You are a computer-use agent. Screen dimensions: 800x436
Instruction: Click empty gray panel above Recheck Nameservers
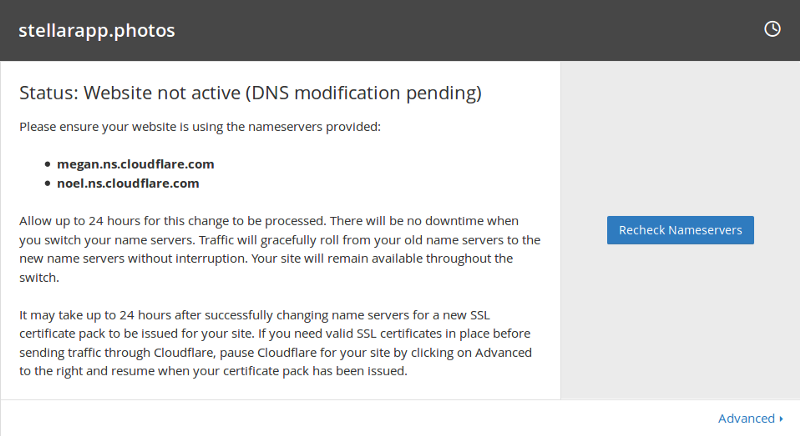(680, 138)
